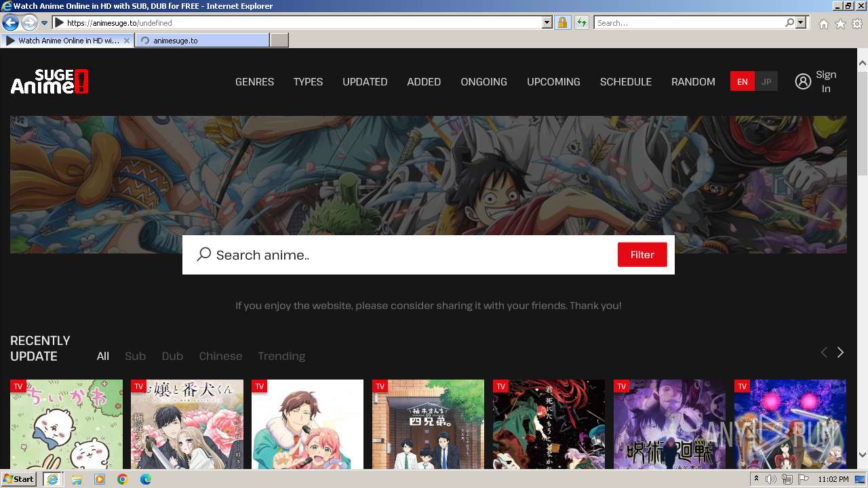Open the search provider dropdown
This screenshot has height=488, width=868.
pyautogui.click(x=801, y=22)
